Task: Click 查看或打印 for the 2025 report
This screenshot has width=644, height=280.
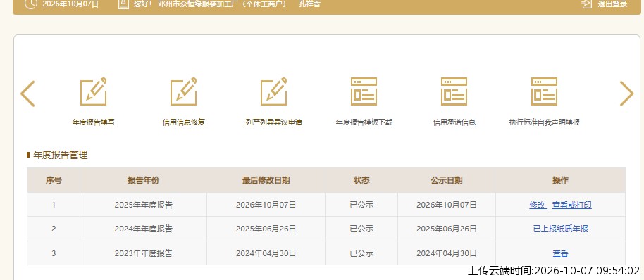Action: coord(571,205)
